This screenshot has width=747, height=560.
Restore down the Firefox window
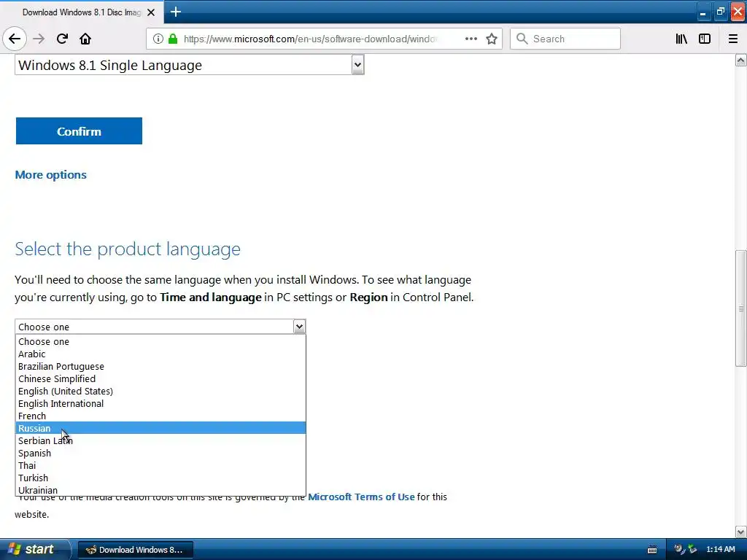pyautogui.click(x=720, y=12)
